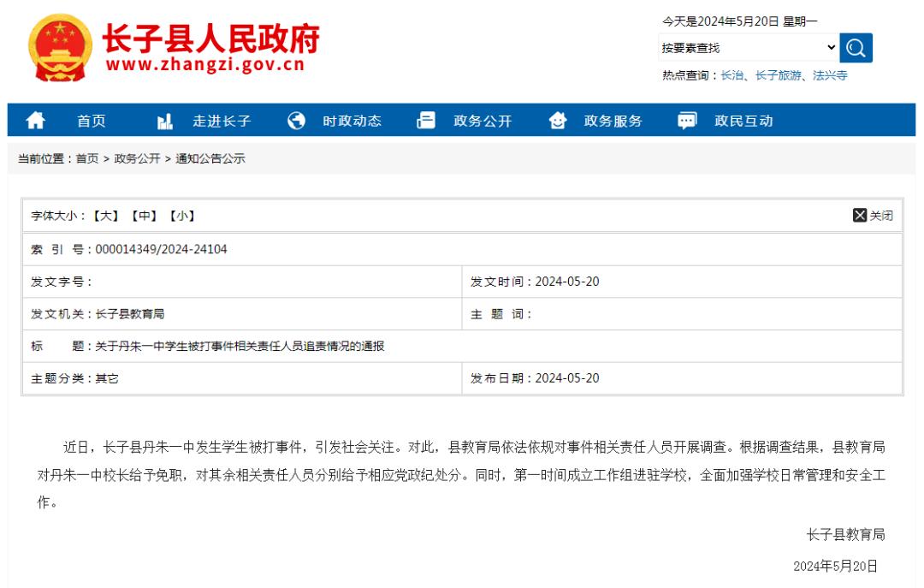Click 首页 in the breadcrumb trail
Screen dimensions: 924x588
coord(87,158)
